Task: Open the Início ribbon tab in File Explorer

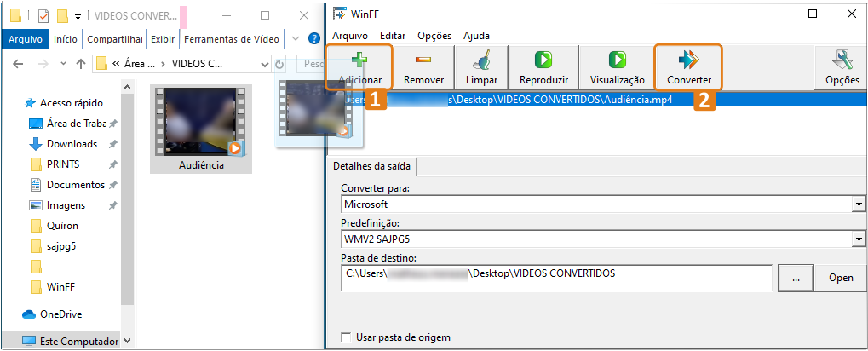Action: (66, 39)
